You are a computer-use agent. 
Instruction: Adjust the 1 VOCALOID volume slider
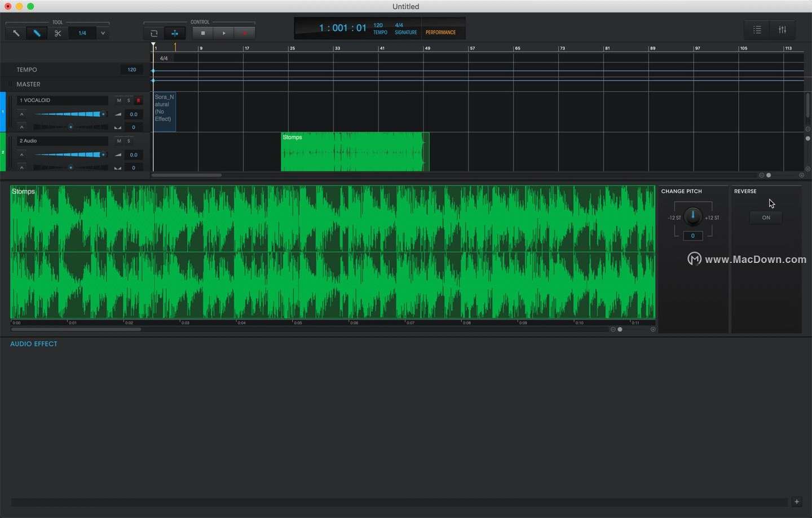[x=70, y=114]
